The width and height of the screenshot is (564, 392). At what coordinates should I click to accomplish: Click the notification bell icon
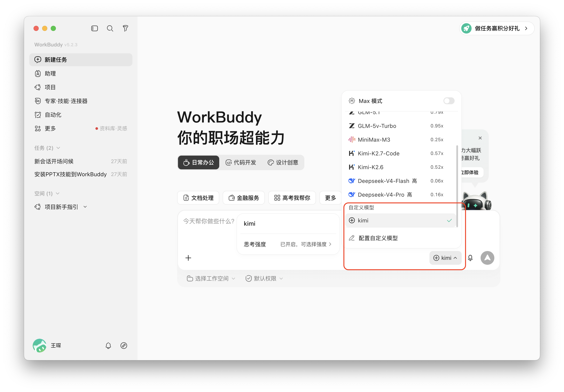click(108, 346)
